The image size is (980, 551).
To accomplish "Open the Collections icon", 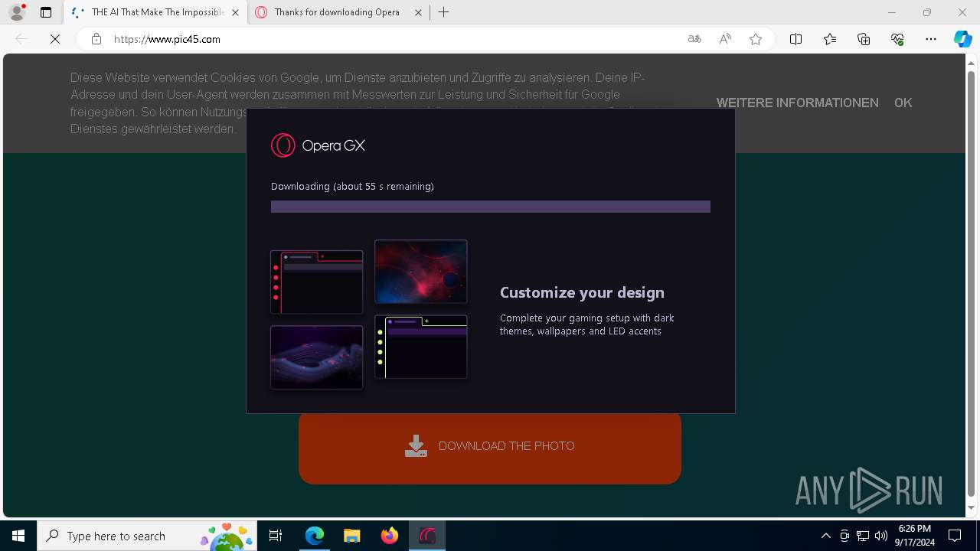I will (864, 39).
